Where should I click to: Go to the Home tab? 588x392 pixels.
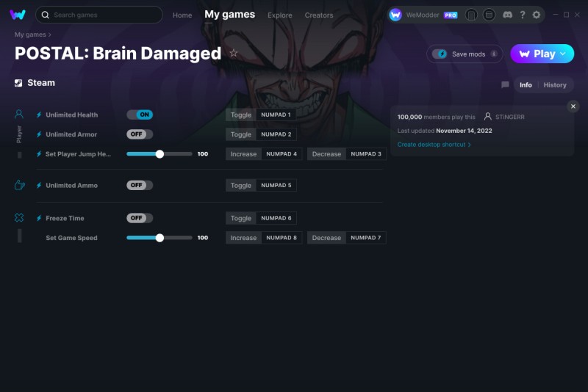182,15
